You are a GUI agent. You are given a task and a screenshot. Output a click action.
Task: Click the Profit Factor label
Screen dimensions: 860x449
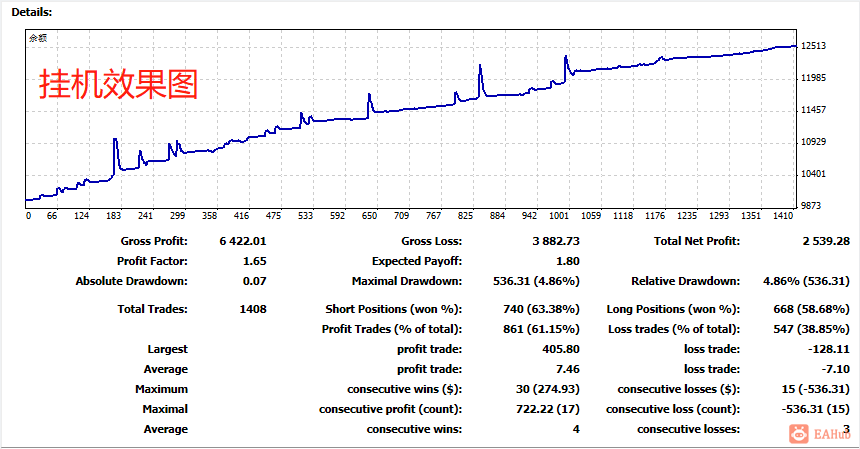152,262
